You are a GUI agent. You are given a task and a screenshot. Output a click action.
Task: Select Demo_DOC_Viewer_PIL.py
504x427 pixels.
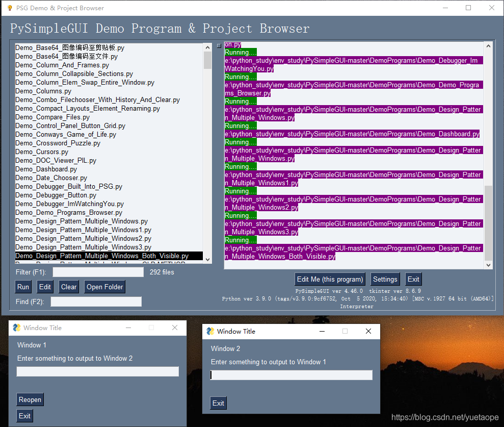[109, 161]
